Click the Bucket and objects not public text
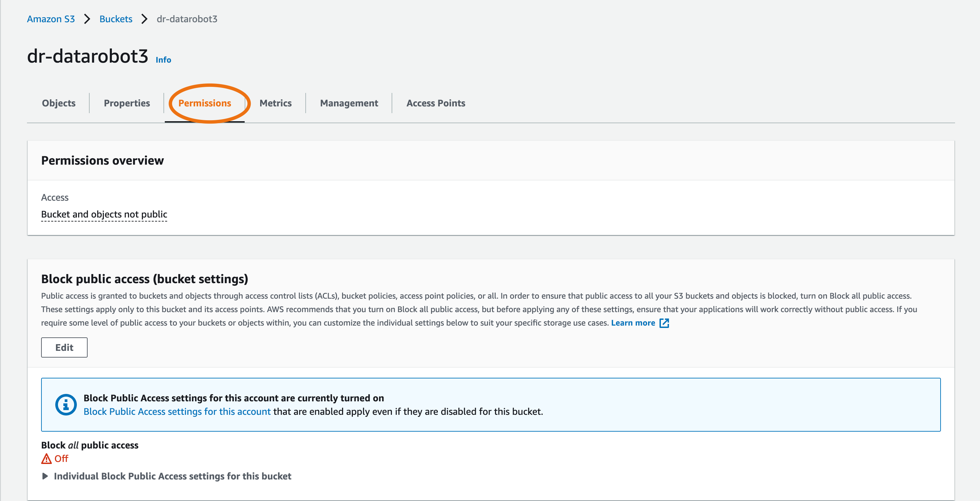 click(104, 214)
